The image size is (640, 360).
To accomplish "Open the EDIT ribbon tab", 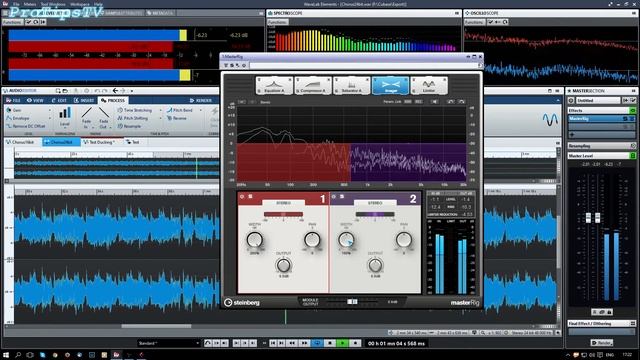I will point(59,100).
